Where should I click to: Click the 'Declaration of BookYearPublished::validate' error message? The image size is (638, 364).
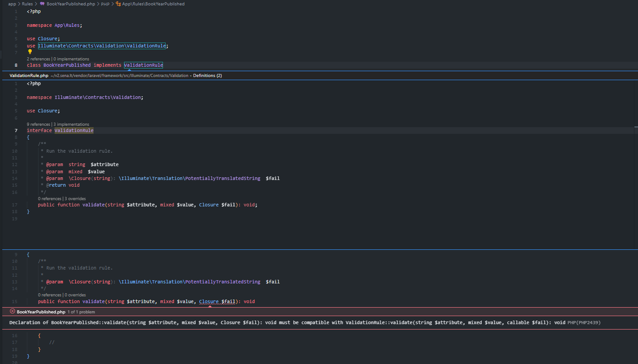click(287, 322)
